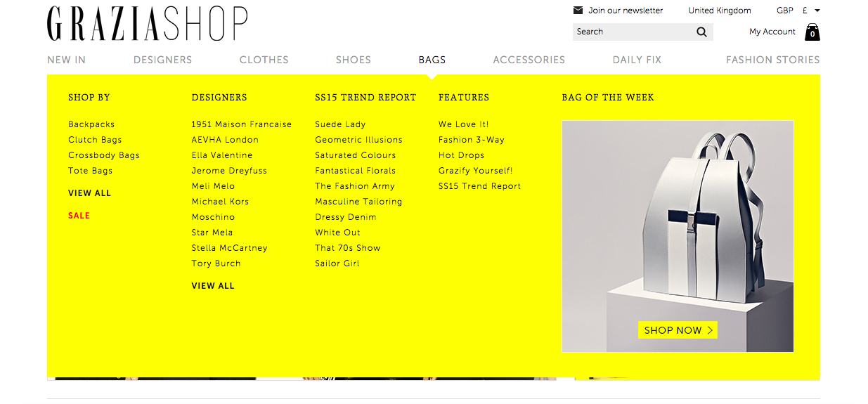Click the newsletter envelope icon
This screenshot has width=868, height=404.
[578, 11]
